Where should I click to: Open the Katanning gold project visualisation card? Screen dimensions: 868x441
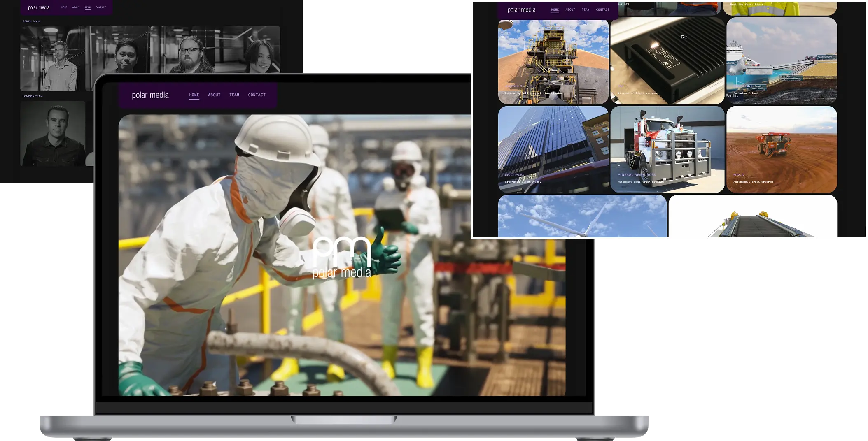coord(553,61)
